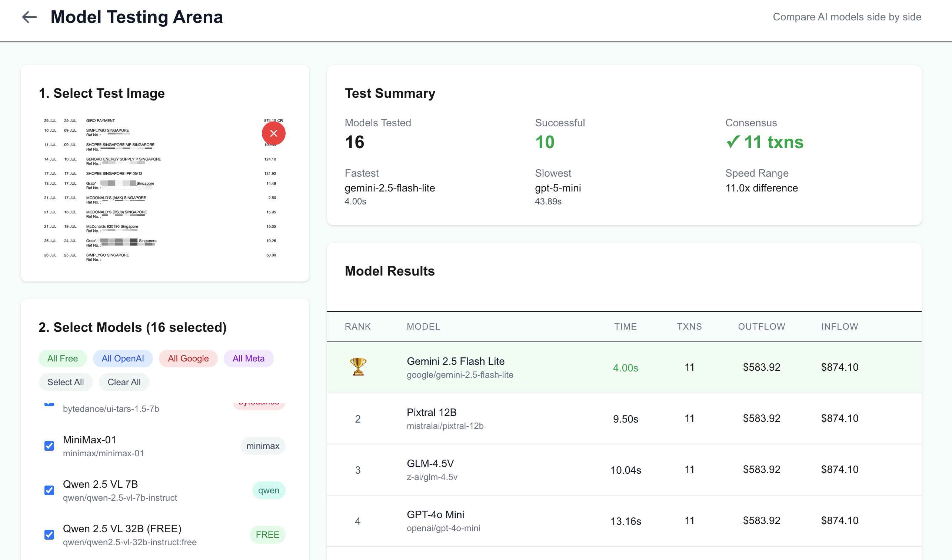Click the All Free filter chip
Viewport: 952px width, 560px height.
pos(62,359)
